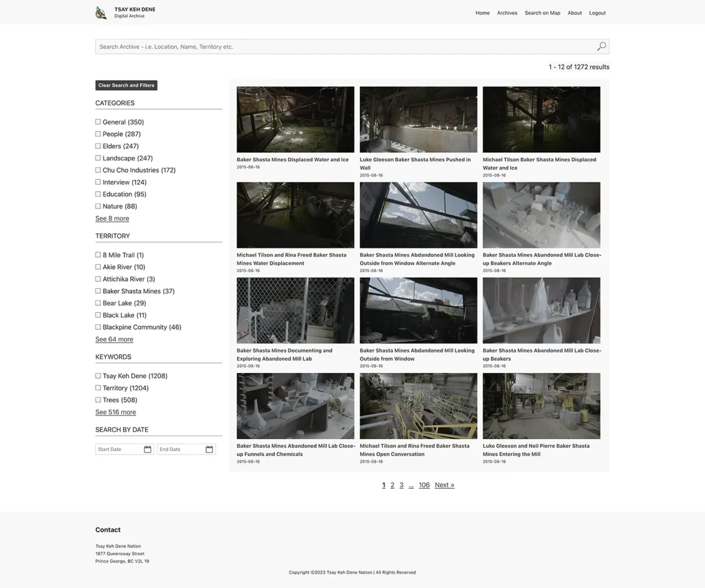Enable the Elders category filter
Viewport: 705px width, 588px height.
coord(98,146)
